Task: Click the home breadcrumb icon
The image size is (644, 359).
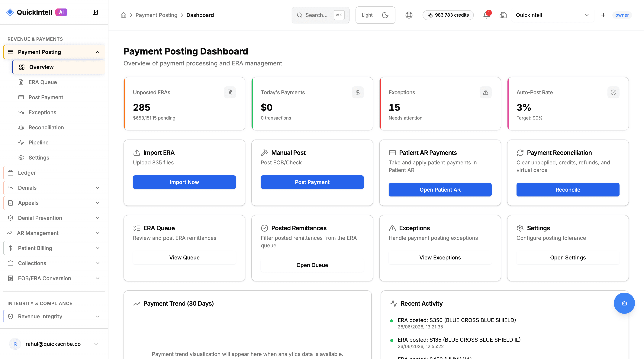Action: (x=124, y=15)
